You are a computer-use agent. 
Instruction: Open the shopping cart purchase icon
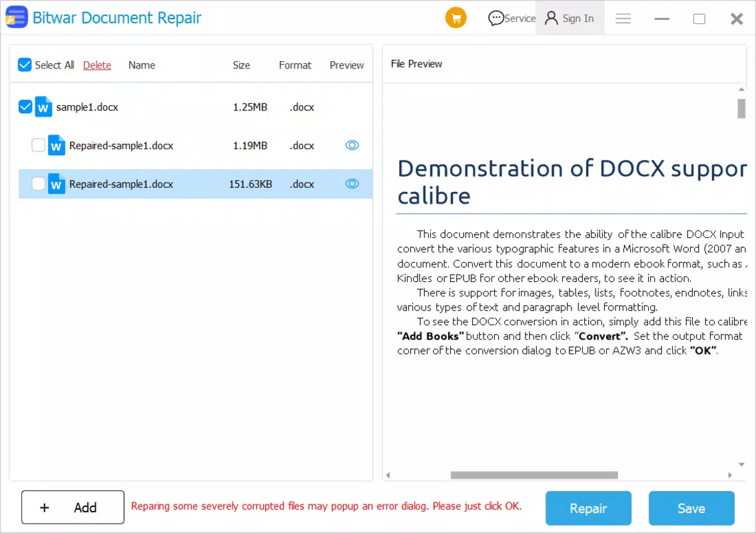456,19
